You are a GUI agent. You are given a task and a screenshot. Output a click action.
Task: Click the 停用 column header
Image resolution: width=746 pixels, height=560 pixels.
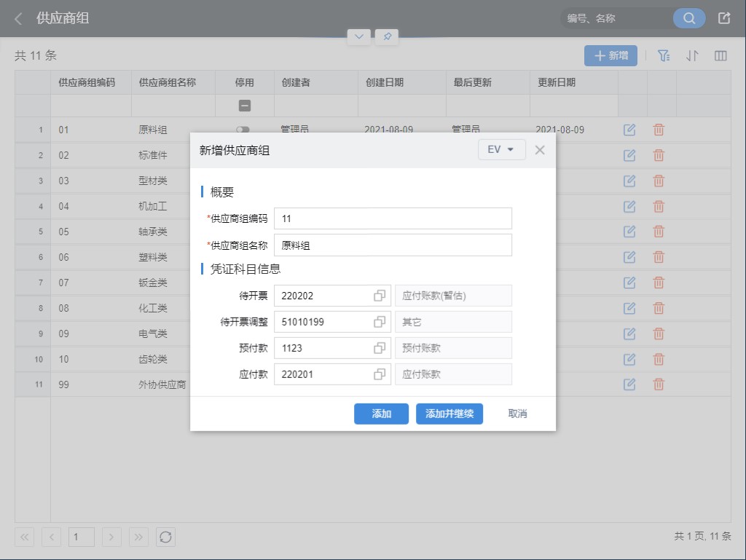tap(245, 82)
